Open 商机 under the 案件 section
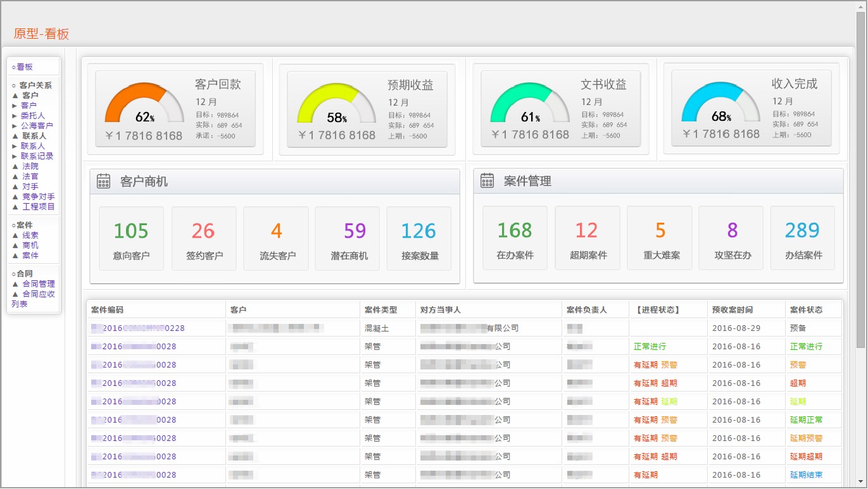The width and height of the screenshot is (868, 489). 30,245
